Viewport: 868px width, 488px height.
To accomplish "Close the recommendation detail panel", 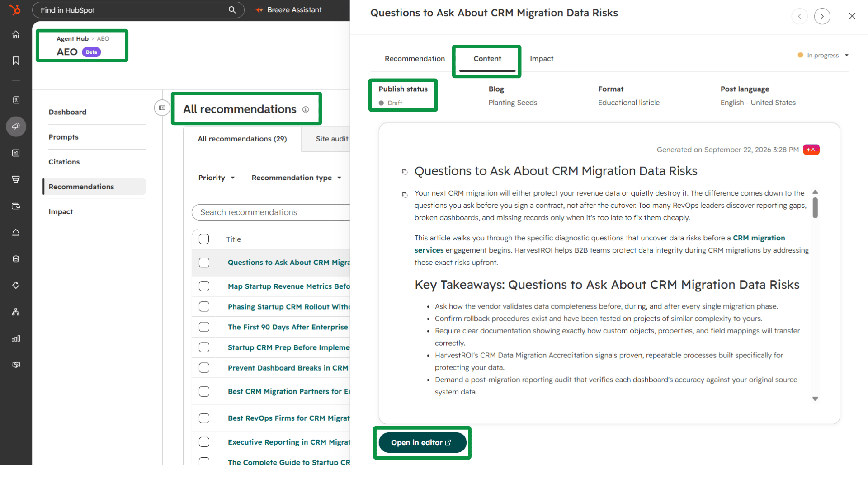I will point(852,16).
